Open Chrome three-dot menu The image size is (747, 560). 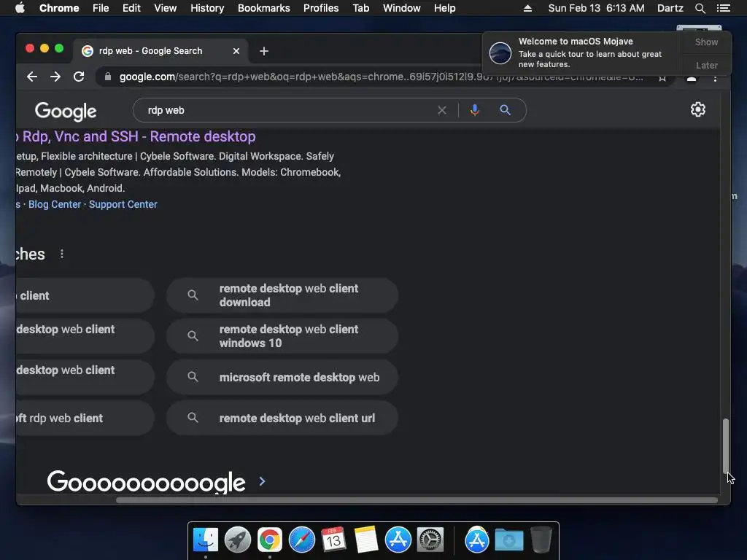coord(715,77)
